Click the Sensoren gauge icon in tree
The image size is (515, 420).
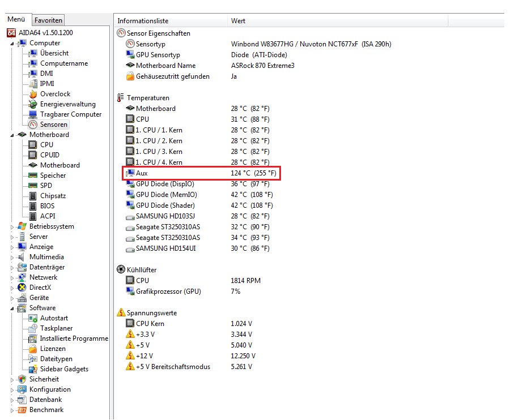[x=33, y=125]
